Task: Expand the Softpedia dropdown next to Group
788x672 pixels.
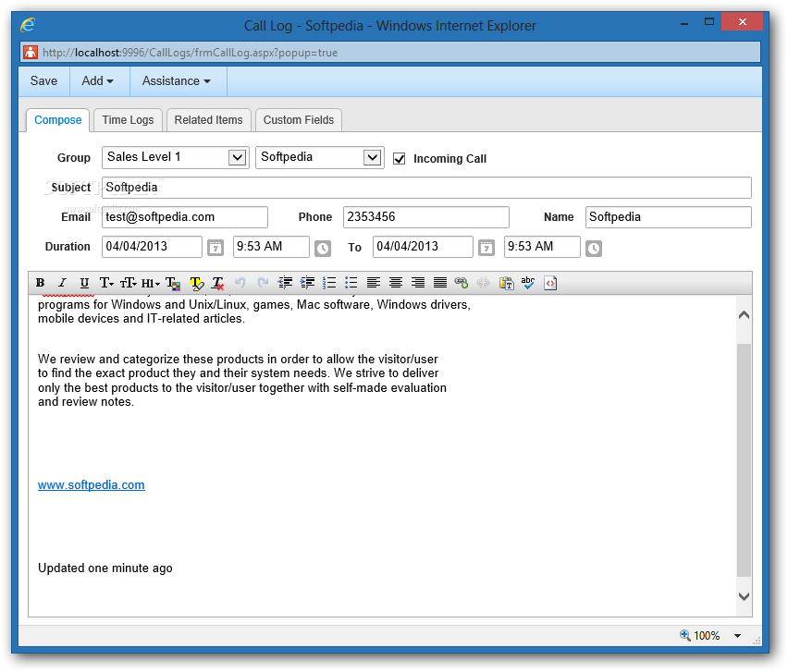Action: (x=372, y=157)
